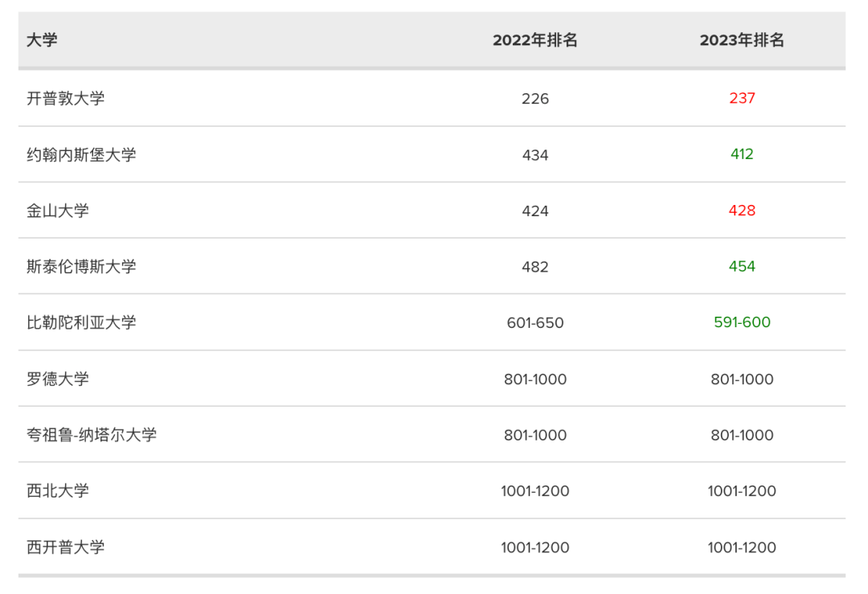Viewport: 868px width, 594px height.
Task: Click green 2023 rank 412
Action: (x=742, y=154)
